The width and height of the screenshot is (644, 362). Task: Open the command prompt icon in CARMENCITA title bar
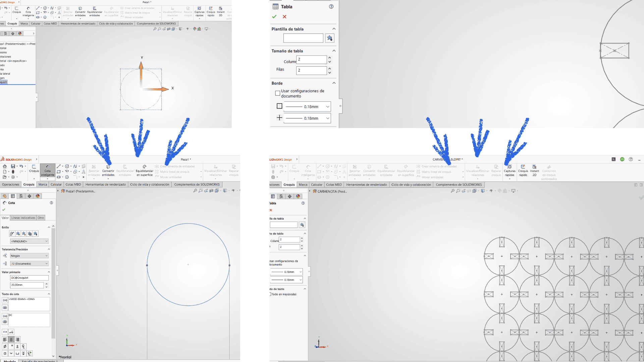coord(613,159)
